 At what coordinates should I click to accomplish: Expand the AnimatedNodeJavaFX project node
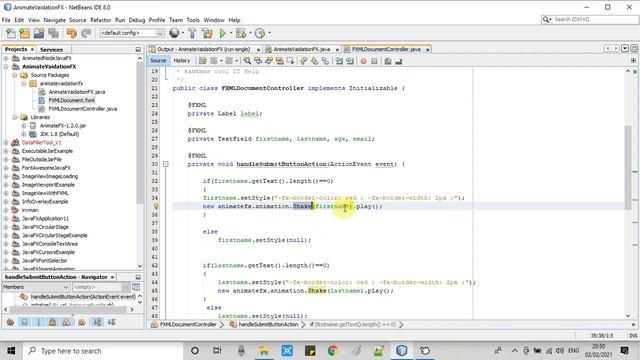point(6,58)
